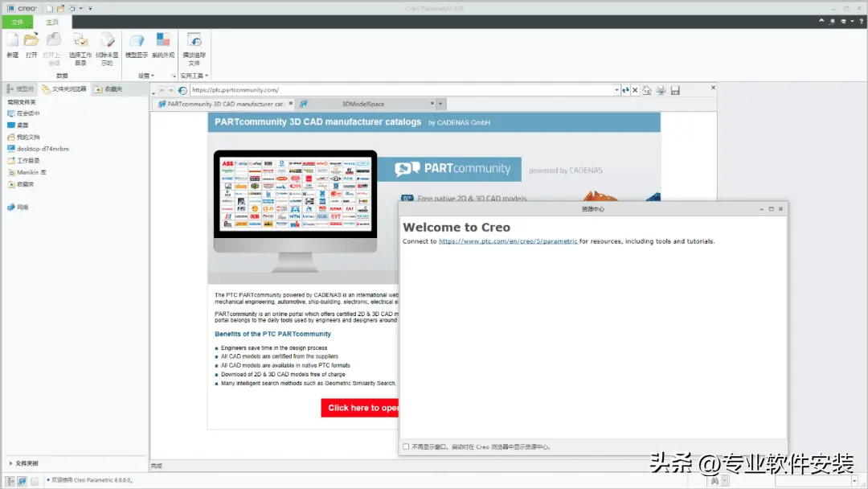
Task: Open the windows switcher dropdown arrow
Action: tap(81, 8)
